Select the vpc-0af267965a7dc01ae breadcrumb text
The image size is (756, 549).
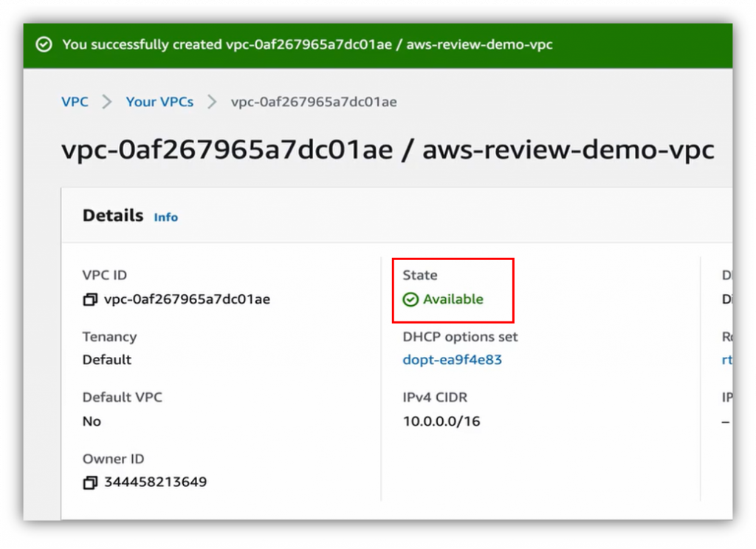pos(314,102)
